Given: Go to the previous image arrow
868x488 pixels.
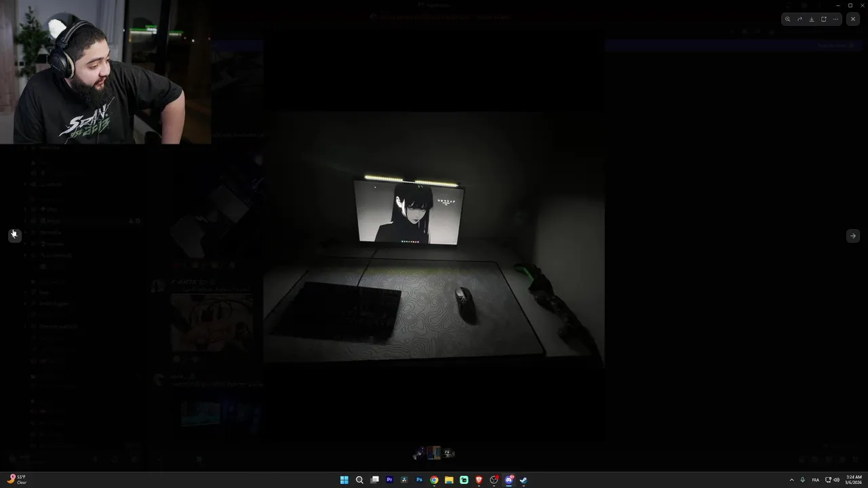Looking at the screenshot, I should [14, 235].
